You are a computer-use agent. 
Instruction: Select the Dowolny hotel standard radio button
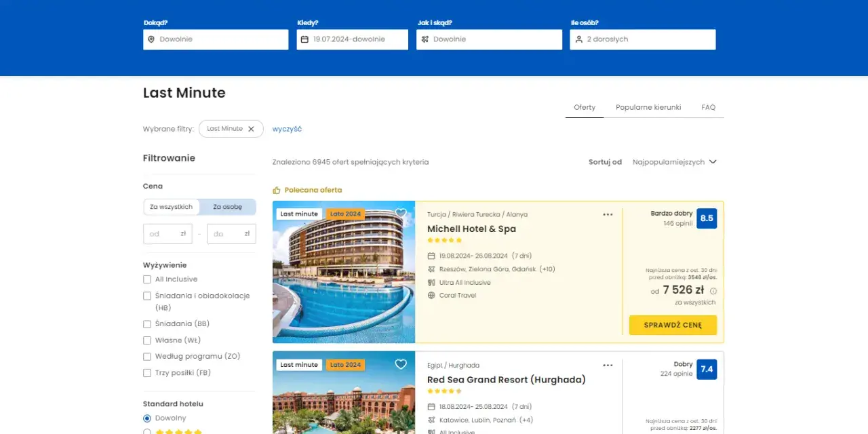click(x=147, y=418)
